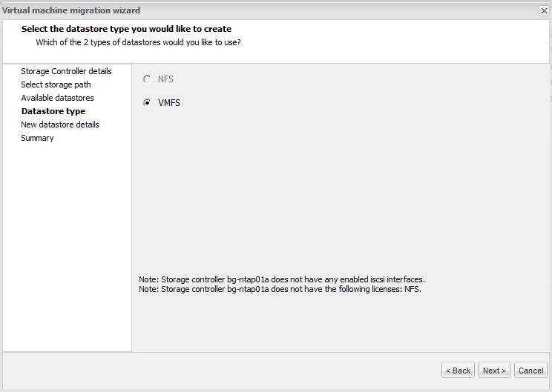Click the empty sidebar area below Summary
552x392 pixels.
click(x=67, y=245)
